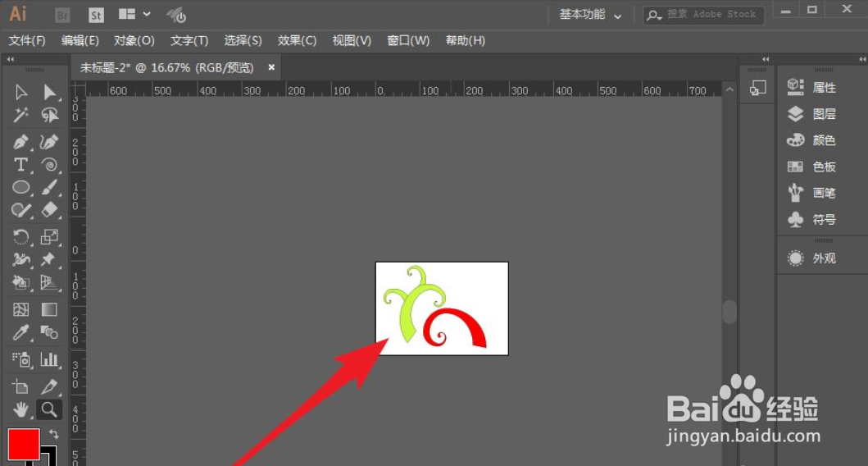Screen dimensions: 868x466
Task: Open Adobe Bridge via Br icon
Action: [x=63, y=15]
